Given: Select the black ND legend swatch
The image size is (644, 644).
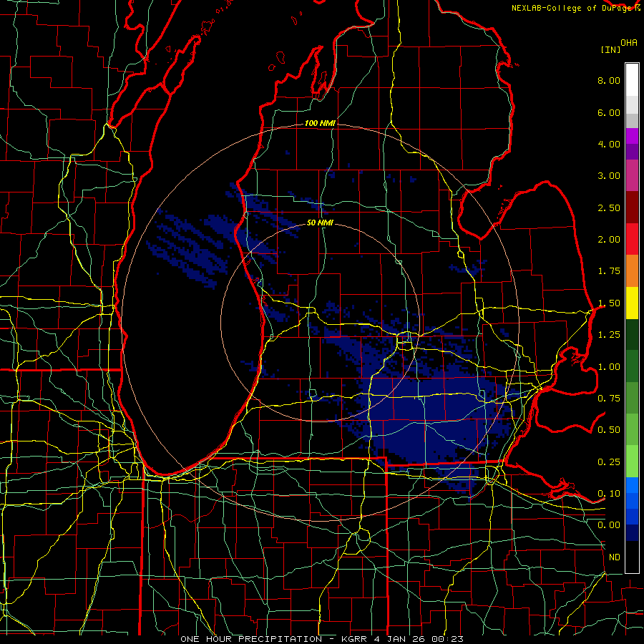Looking at the screenshot, I should [632, 557].
